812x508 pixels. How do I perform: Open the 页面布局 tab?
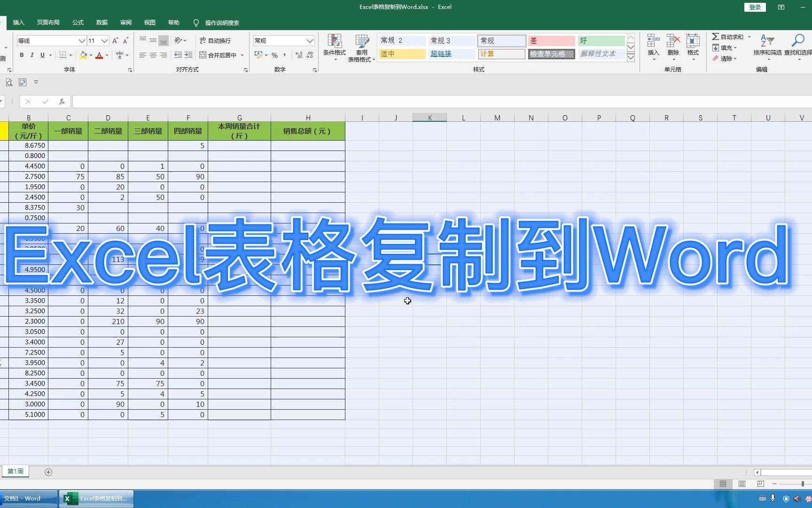pyautogui.click(x=48, y=23)
